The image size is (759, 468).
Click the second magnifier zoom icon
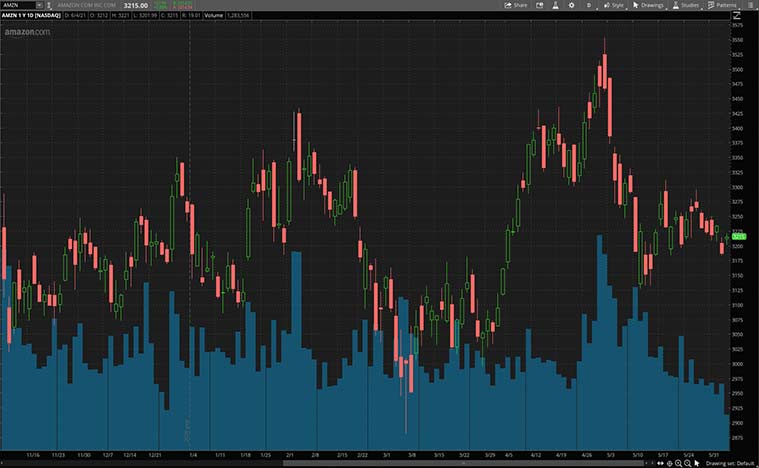(687, 463)
